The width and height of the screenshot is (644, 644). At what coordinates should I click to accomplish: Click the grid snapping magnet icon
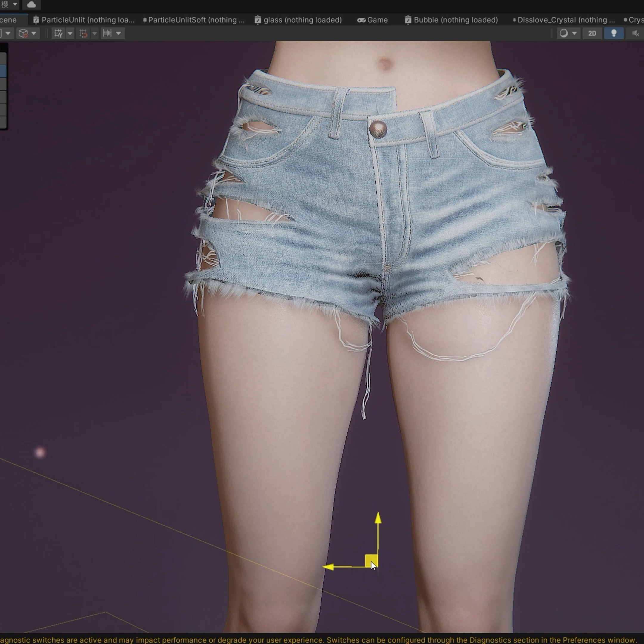coord(83,33)
